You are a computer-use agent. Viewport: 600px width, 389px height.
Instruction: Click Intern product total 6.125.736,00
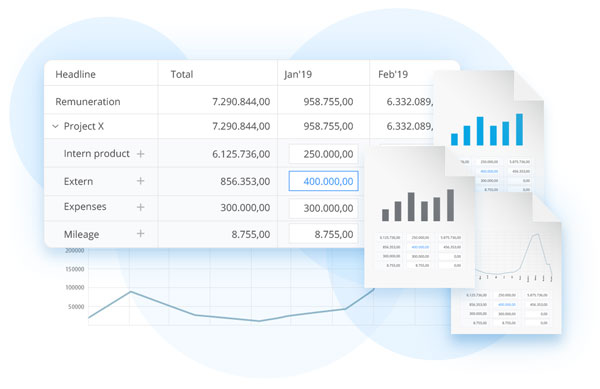(241, 154)
